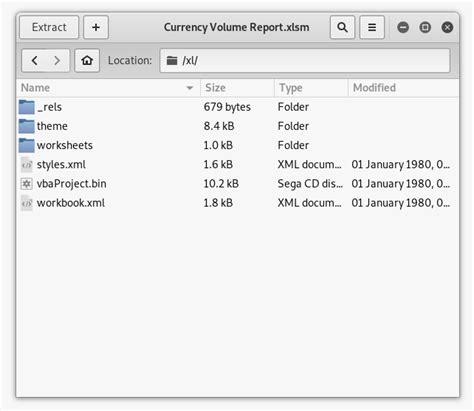Sort by the Name column arrow
This screenshot has height=411, width=474.
[x=190, y=88]
